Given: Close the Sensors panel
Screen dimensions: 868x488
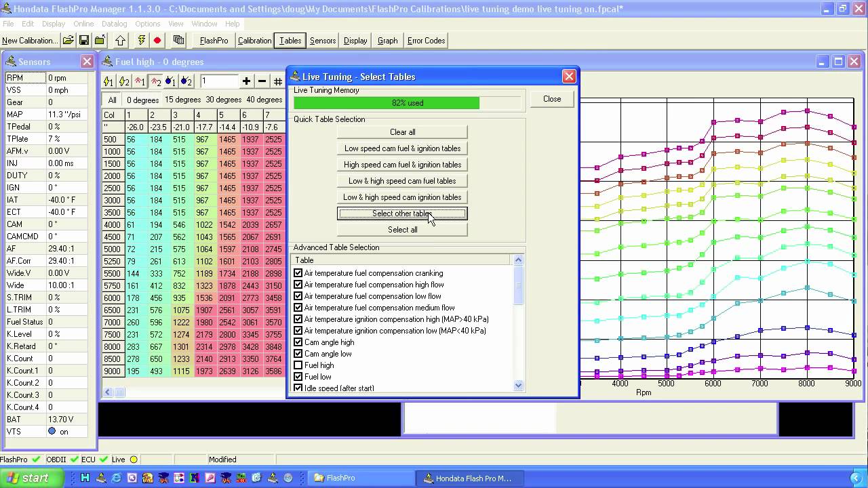Looking at the screenshot, I should (87, 62).
